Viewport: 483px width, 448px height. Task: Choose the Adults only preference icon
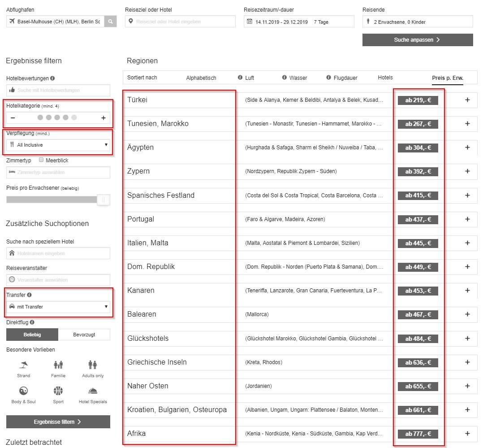93,365
